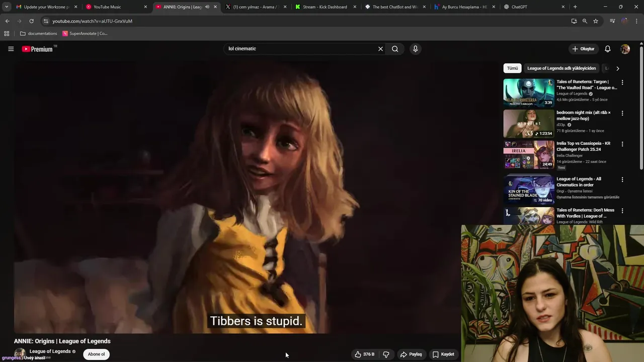
Task: Click the video title 'ANNIE: Origins | League of Legends'
Action: [62, 341]
